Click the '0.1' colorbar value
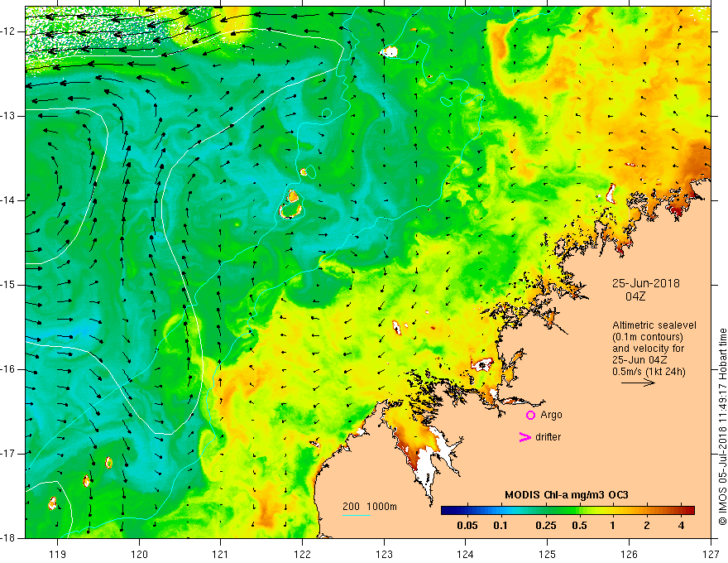This screenshot has height=563, width=728. (500, 526)
